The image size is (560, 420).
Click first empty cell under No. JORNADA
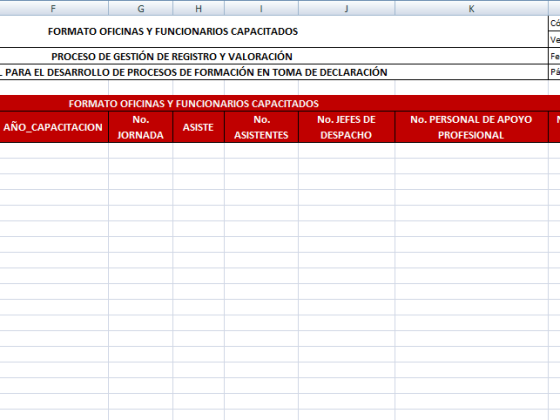pos(141,150)
